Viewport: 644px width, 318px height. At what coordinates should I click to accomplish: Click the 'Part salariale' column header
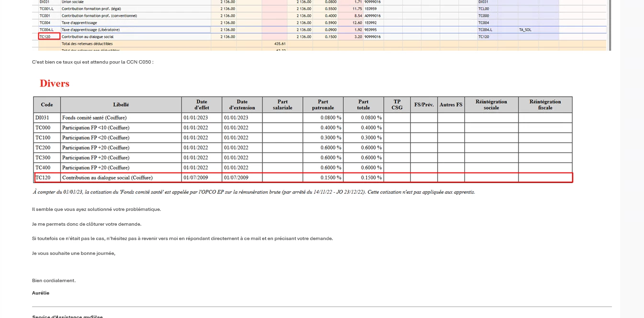pyautogui.click(x=282, y=105)
